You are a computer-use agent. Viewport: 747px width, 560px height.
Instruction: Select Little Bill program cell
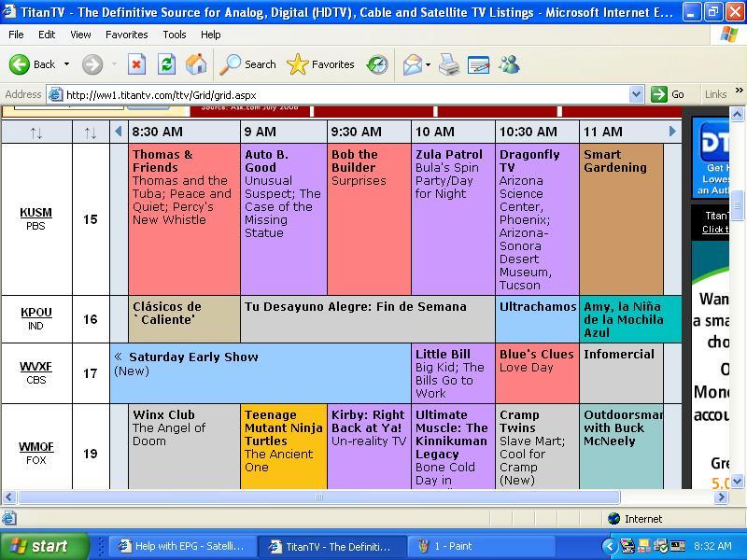pos(453,373)
